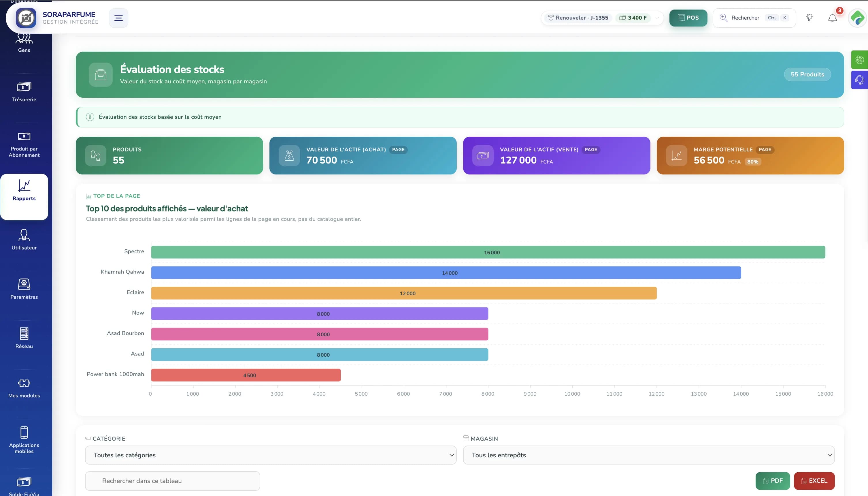Open the green settings gear side tab
868x496 pixels.
859,60
